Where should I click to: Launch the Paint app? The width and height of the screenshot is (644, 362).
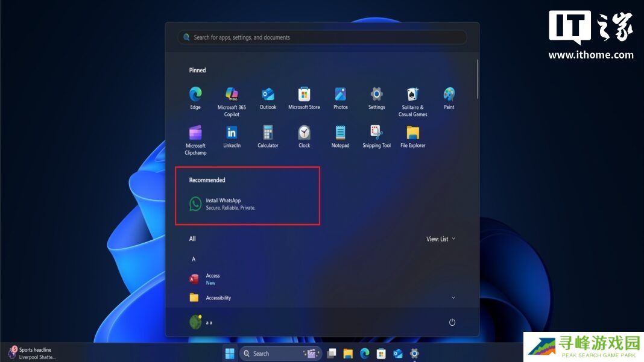tap(449, 95)
